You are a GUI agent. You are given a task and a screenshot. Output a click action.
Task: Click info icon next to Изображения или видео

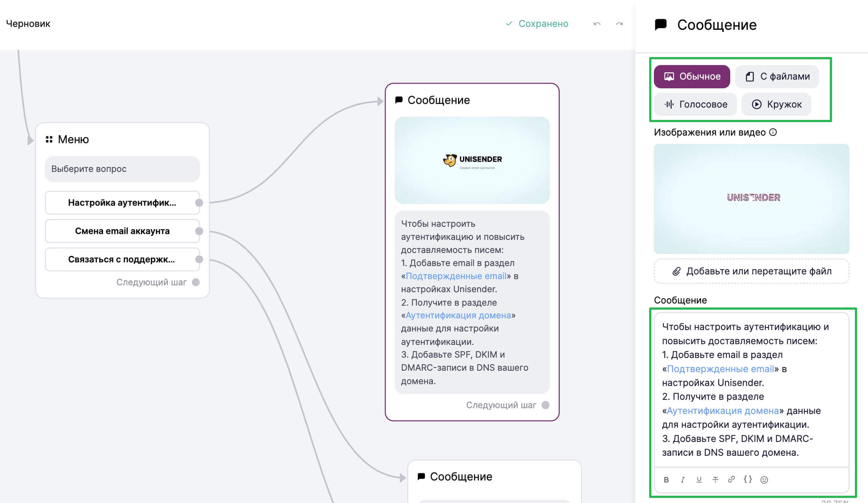773,132
